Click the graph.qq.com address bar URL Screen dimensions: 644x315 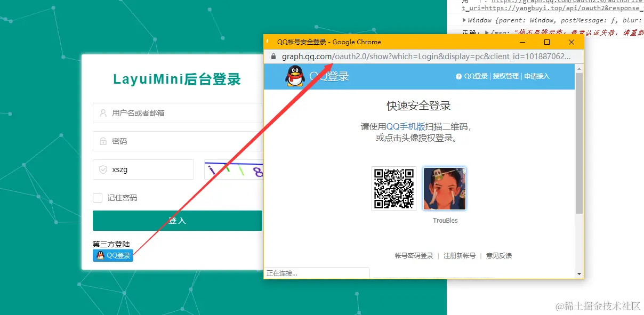pos(426,56)
